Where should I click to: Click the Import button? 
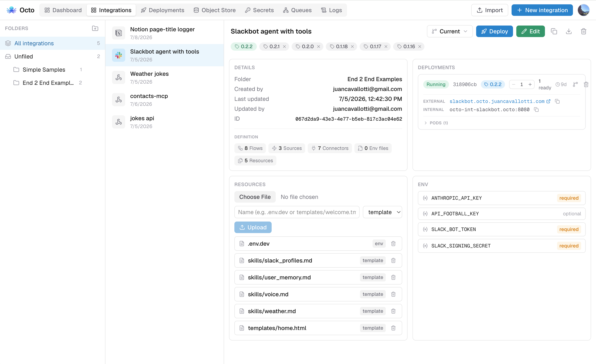point(490,10)
